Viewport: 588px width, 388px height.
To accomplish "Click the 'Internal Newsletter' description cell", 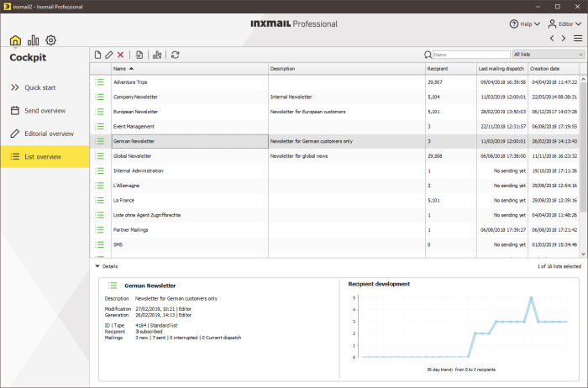I will click(x=347, y=97).
